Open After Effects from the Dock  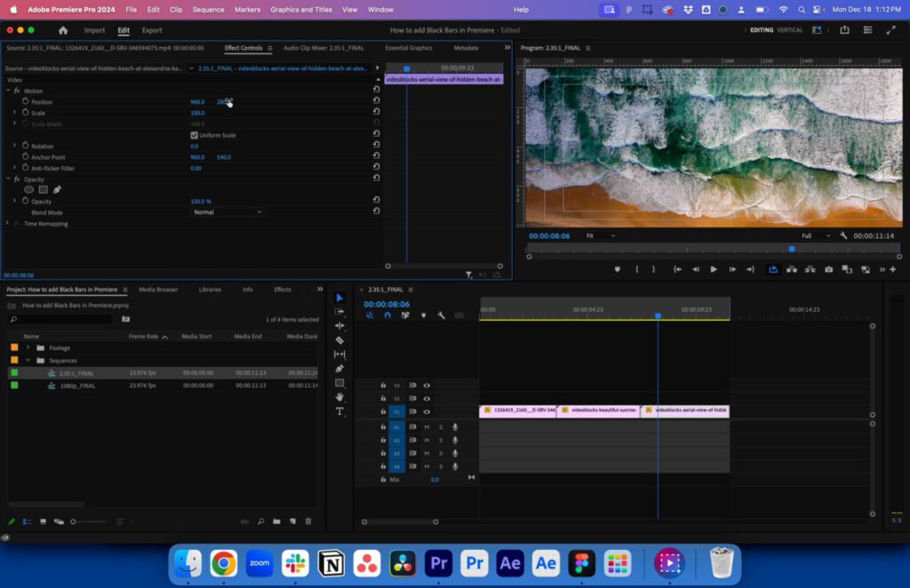click(510, 563)
